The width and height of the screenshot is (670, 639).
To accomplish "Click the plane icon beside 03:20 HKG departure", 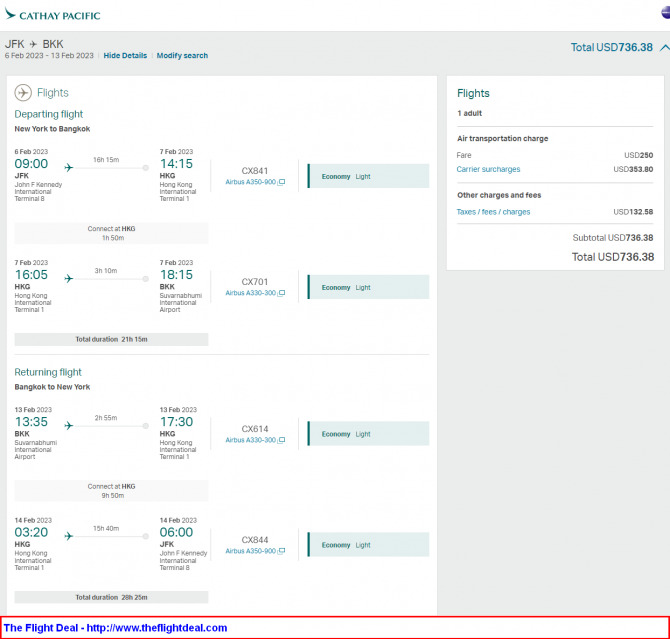I will tap(69, 536).
